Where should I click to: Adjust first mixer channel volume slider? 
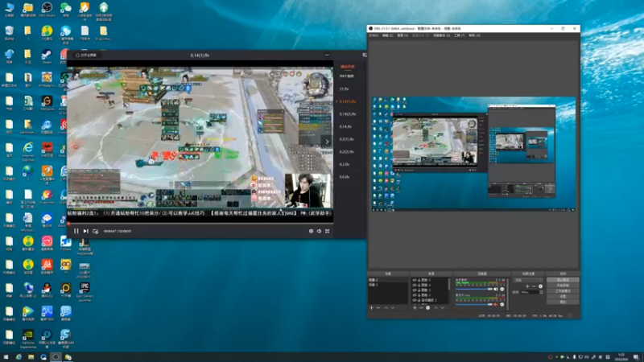point(474,289)
